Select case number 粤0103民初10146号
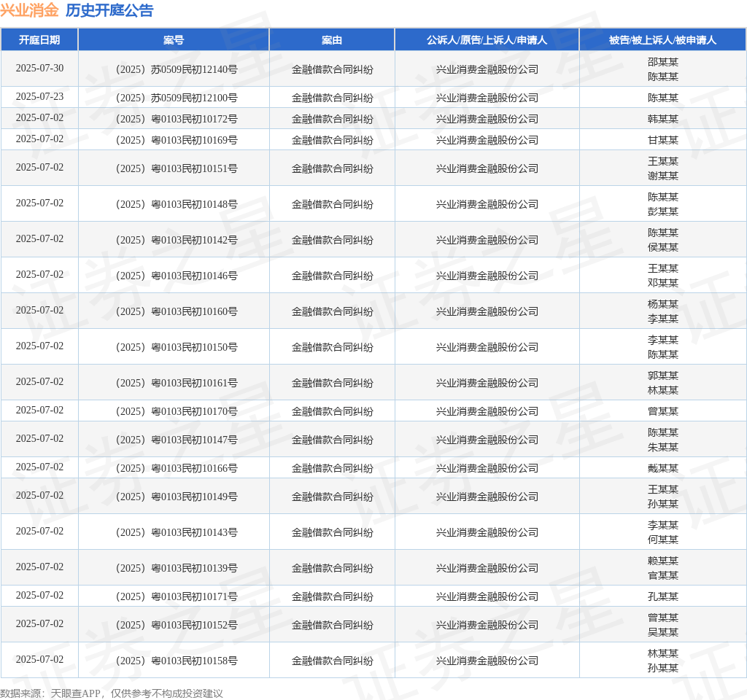747x700 pixels. pos(177,276)
